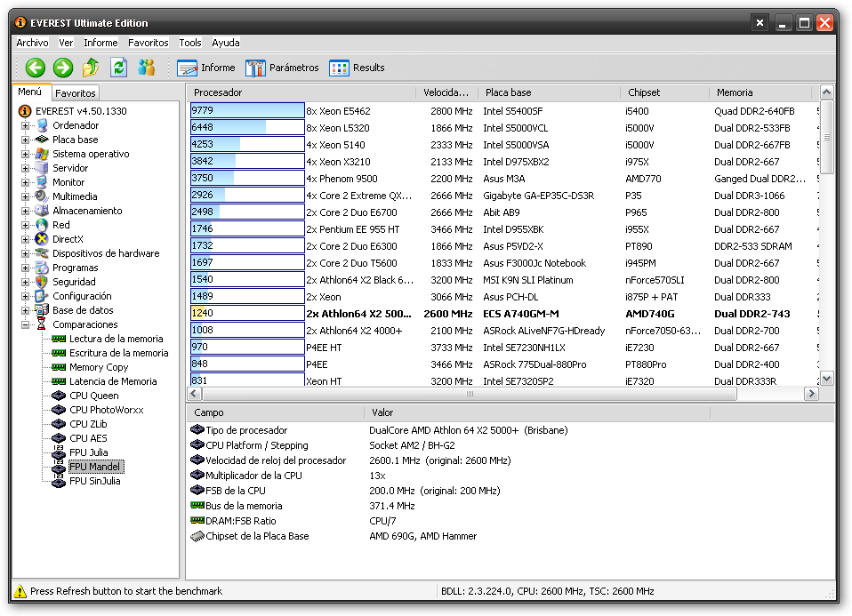This screenshot has height=616, width=852.
Task: Select CPU Queen benchmark in tree
Action: click(x=93, y=396)
